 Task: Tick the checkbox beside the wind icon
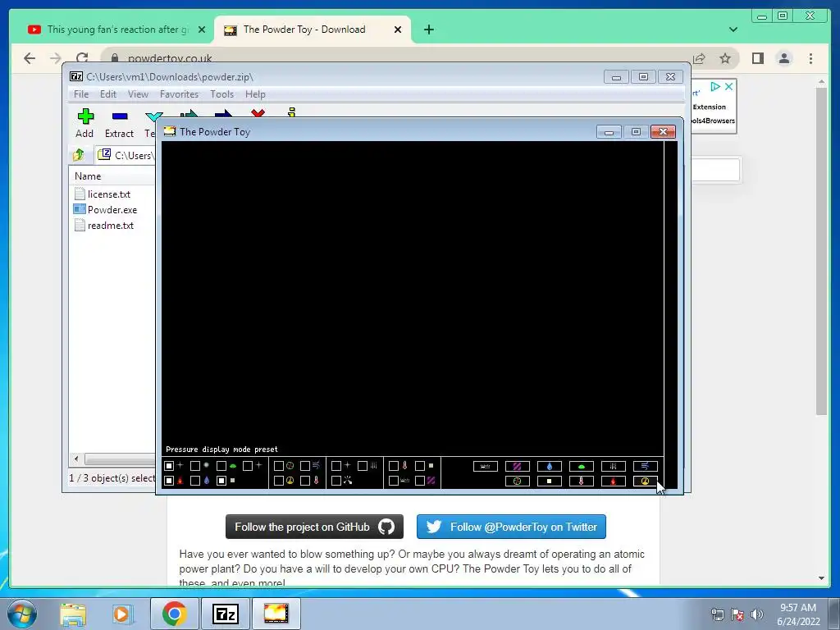coord(305,466)
